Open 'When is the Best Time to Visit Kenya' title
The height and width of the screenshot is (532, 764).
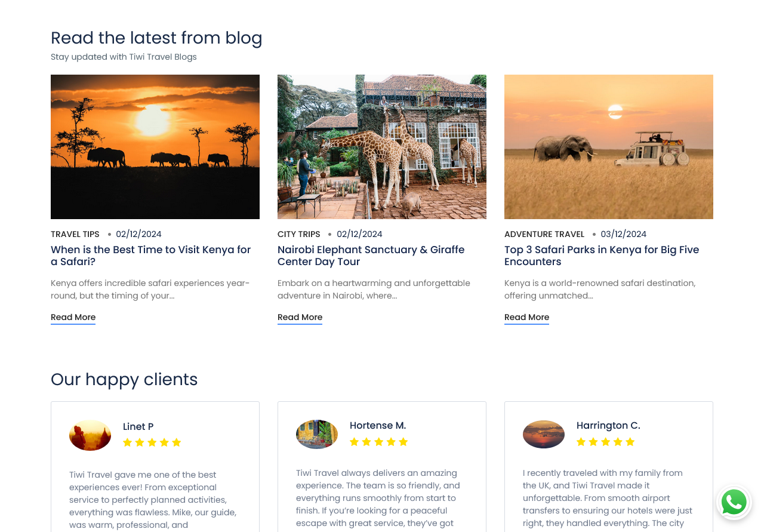pyautogui.click(x=150, y=256)
